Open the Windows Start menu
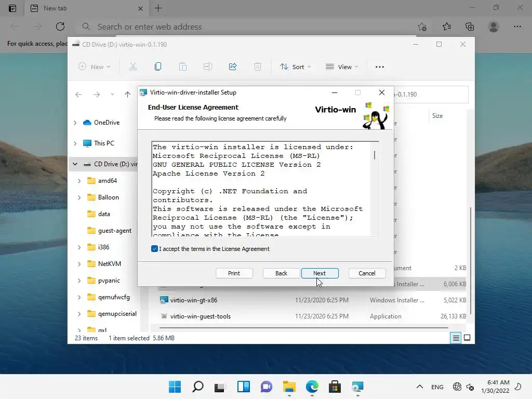The height and width of the screenshot is (399, 532). tap(175, 387)
